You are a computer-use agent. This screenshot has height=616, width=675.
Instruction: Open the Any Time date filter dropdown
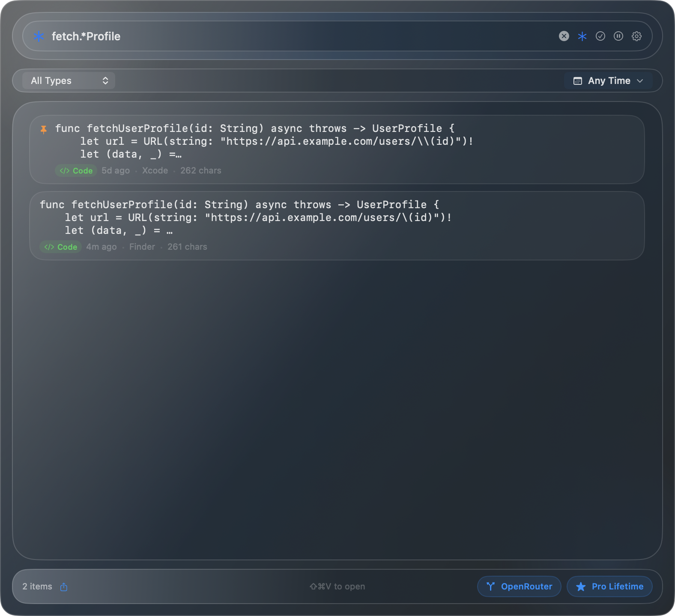[608, 81]
